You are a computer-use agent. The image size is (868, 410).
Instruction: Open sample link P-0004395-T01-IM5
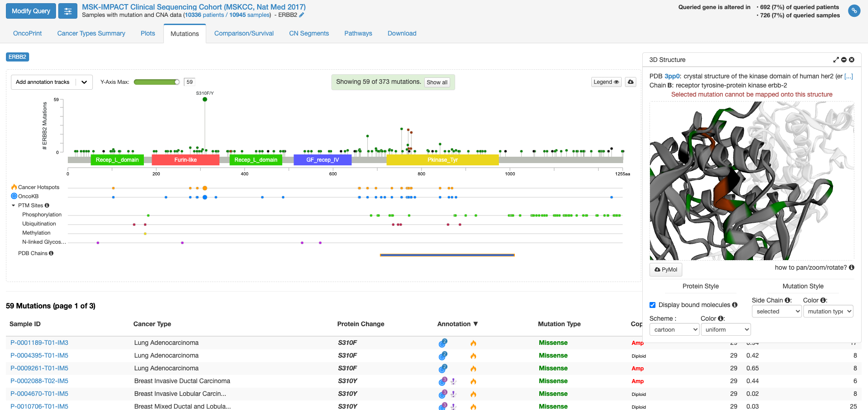(x=39, y=355)
